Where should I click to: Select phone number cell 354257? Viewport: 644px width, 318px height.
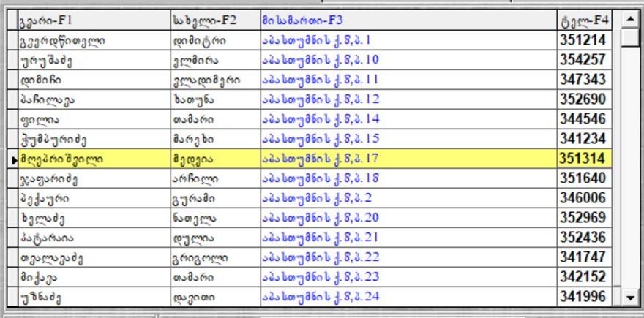click(x=585, y=60)
